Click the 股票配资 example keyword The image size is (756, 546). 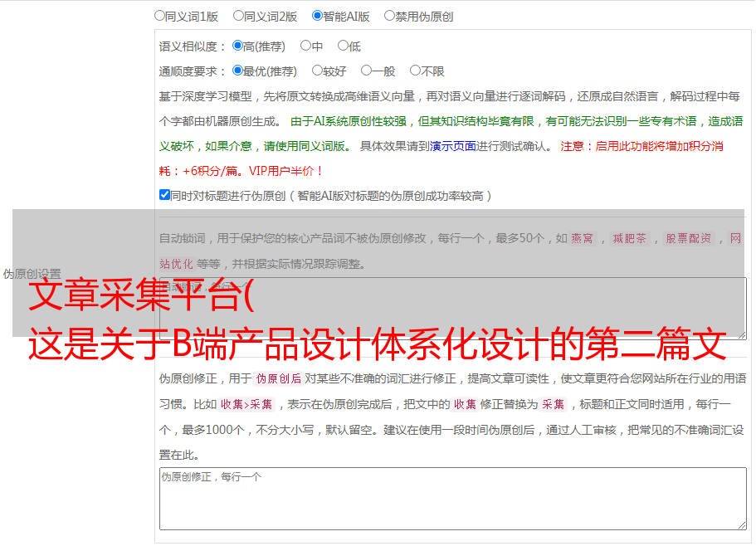click(x=689, y=238)
